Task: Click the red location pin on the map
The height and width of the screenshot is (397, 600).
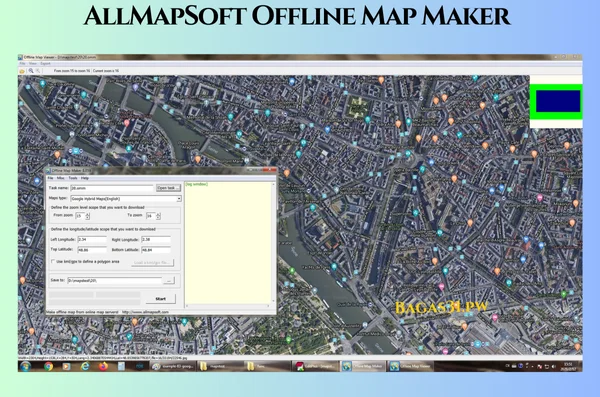Action: [127, 123]
